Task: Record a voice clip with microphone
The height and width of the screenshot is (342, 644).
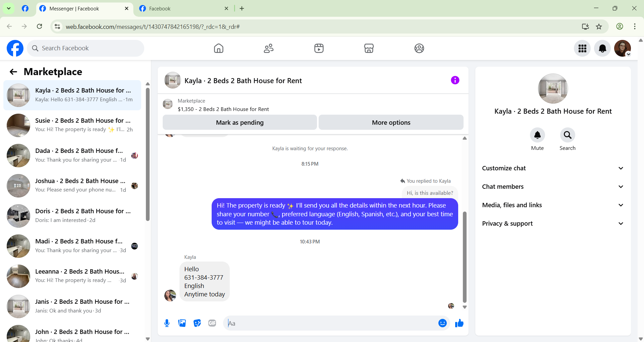Action: [167, 323]
